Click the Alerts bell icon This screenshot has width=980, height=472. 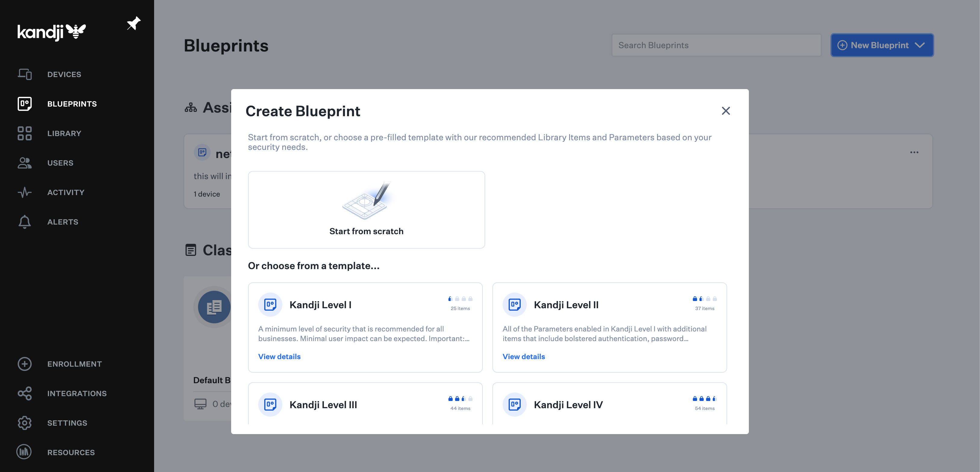[x=24, y=222]
